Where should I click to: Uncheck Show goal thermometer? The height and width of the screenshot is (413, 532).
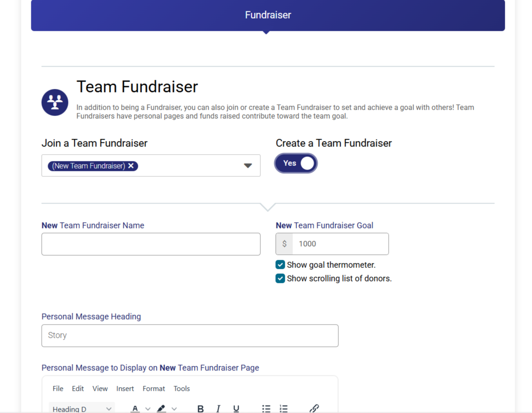(x=280, y=264)
